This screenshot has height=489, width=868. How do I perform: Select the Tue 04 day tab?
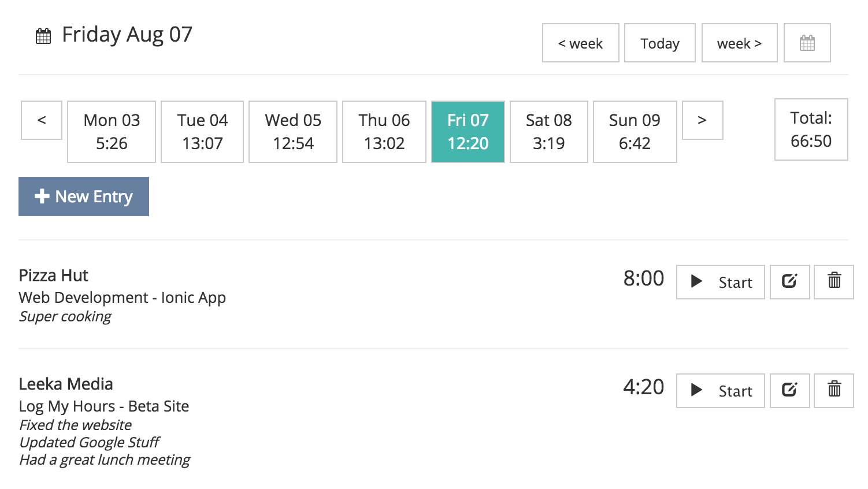(202, 132)
